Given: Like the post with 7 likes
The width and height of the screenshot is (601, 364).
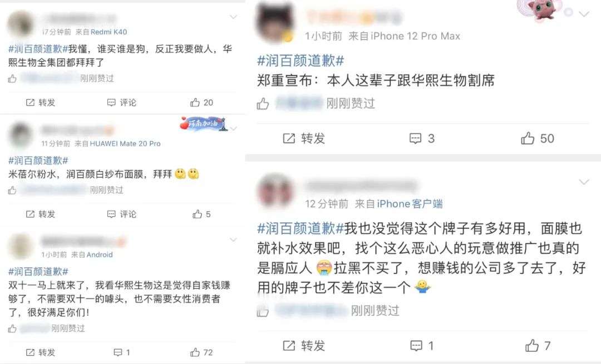Looking at the screenshot, I should click(538, 346).
